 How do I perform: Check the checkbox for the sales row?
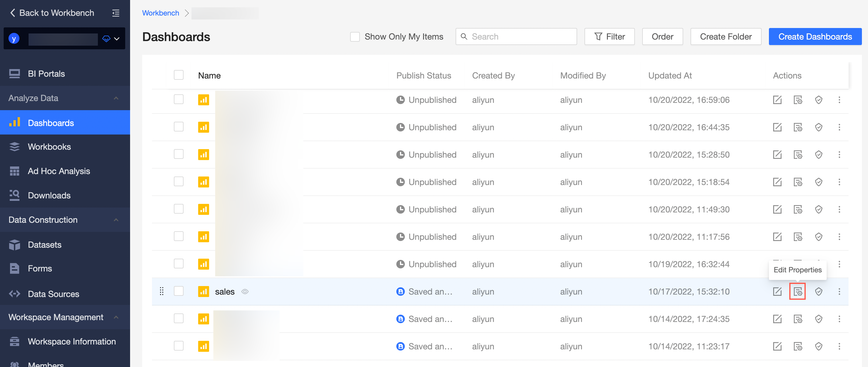179,291
